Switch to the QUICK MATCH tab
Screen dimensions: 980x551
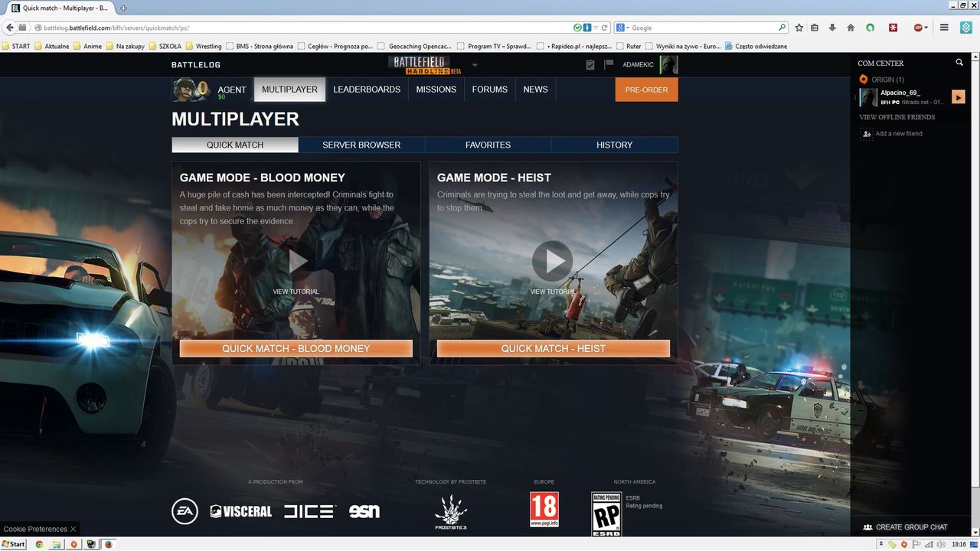point(235,145)
